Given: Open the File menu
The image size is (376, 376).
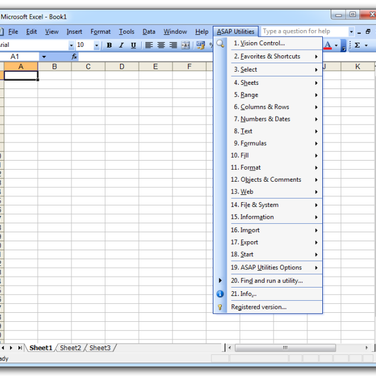Looking at the screenshot, I should point(13,32).
